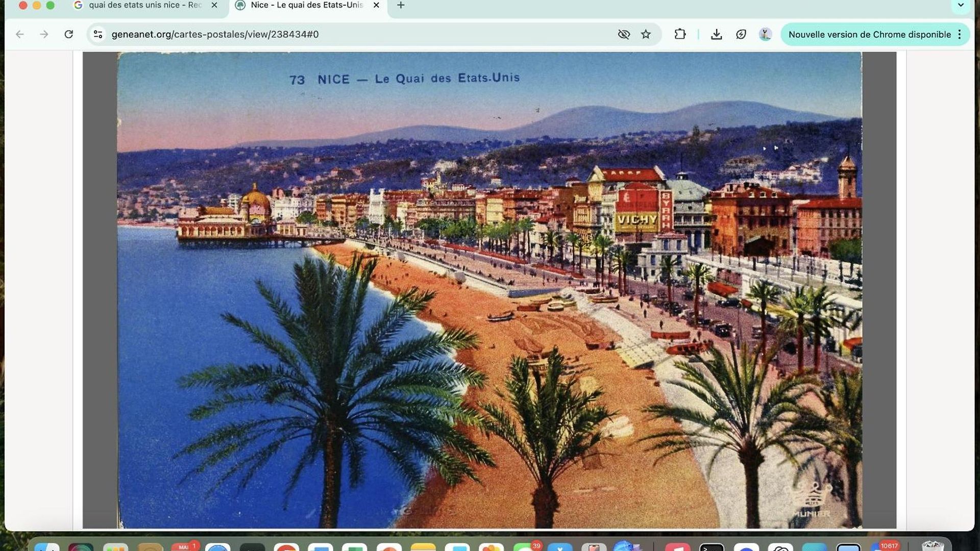The image size is (980, 551).
Task: Select the Nice - Le quai des Etats-Unis tab
Action: click(307, 5)
